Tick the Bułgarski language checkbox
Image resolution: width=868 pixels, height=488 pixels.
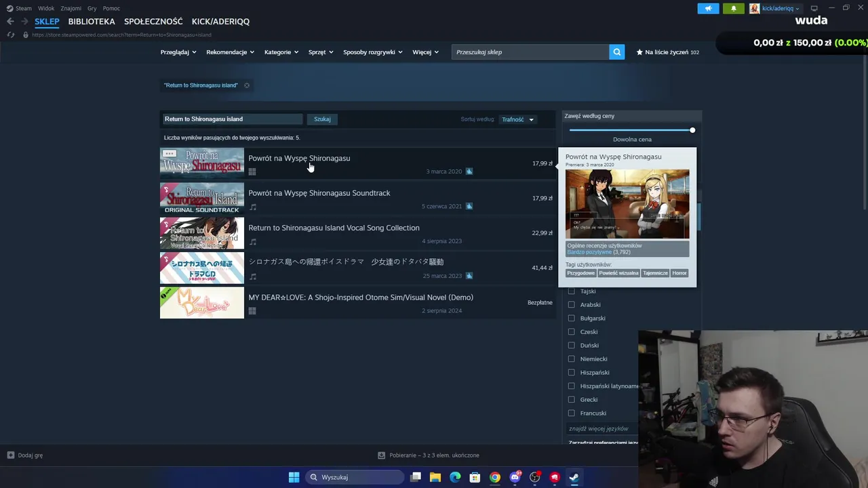point(571,319)
